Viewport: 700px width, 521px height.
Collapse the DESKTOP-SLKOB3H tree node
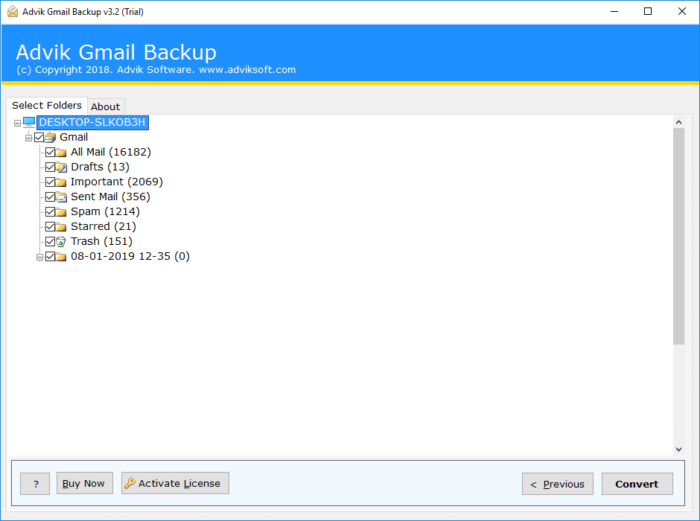17,123
